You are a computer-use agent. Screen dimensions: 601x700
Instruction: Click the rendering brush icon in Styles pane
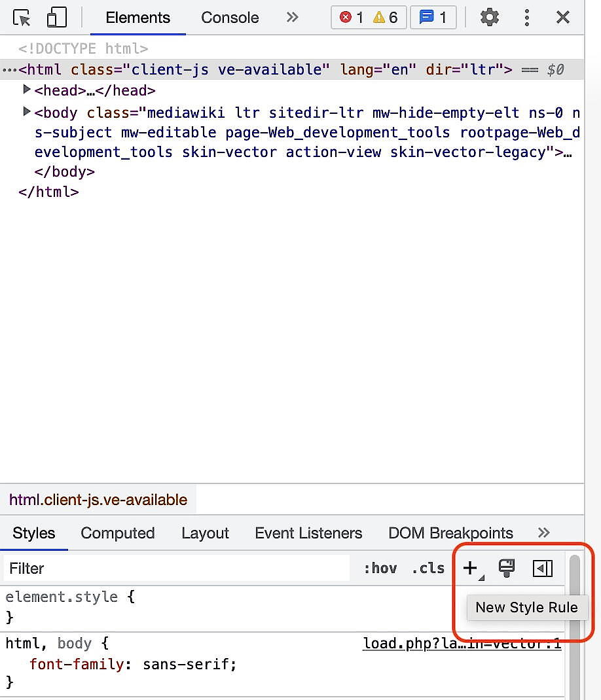tap(506, 568)
